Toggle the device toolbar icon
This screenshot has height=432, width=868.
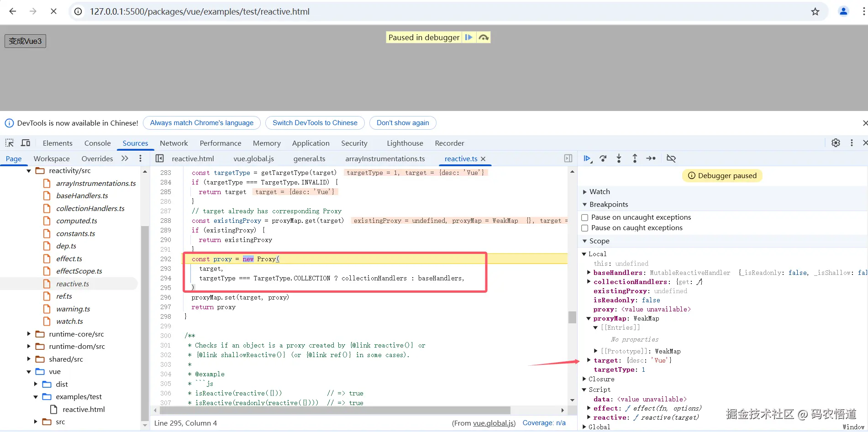tap(26, 143)
